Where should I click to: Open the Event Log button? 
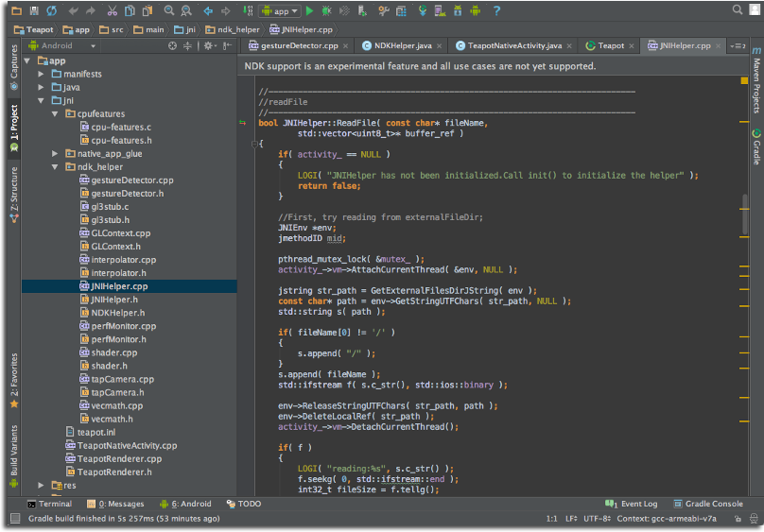(x=633, y=504)
